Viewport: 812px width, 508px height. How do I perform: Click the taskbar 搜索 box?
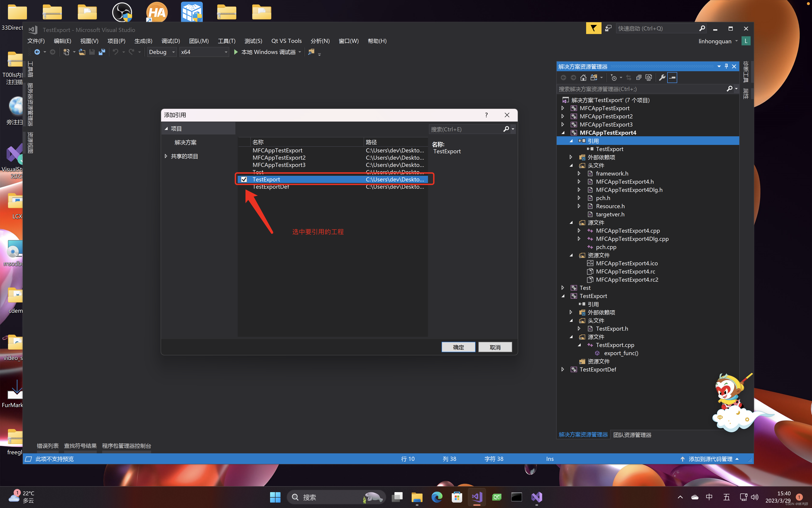coord(336,497)
